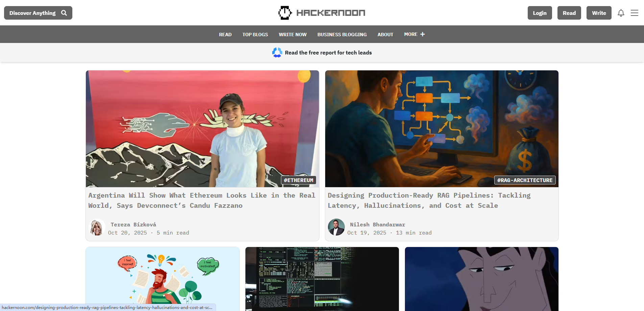644x311 pixels.
Task: Click the HackerNoon logo
Action: tap(321, 13)
